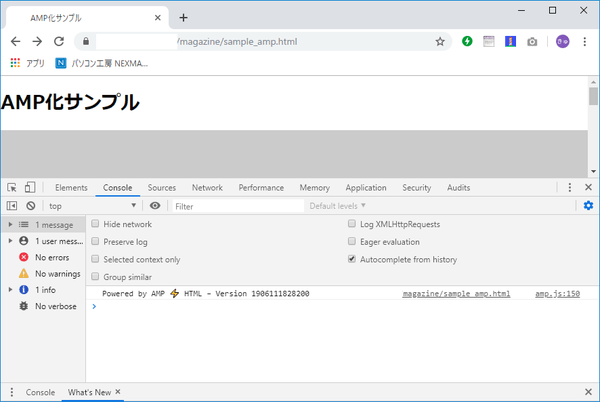Click the console Filter input field
Image resolution: width=600 pixels, height=402 pixels.
(237, 206)
